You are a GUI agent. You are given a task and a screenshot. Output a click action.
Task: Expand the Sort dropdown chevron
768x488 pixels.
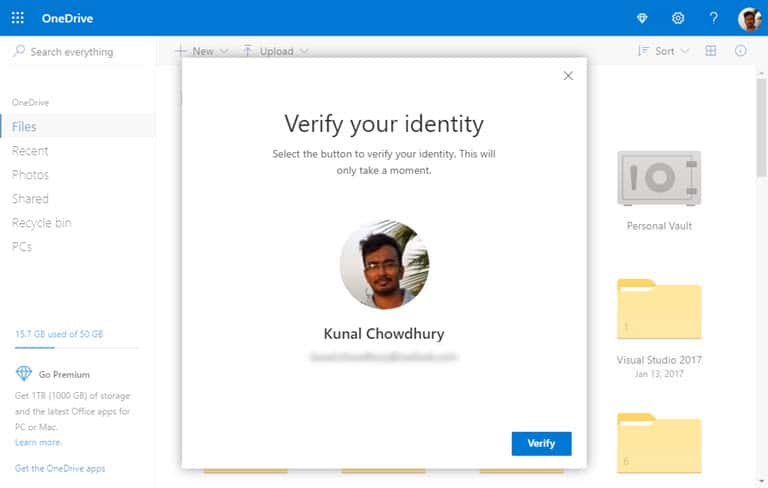pyautogui.click(x=685, y=51)
